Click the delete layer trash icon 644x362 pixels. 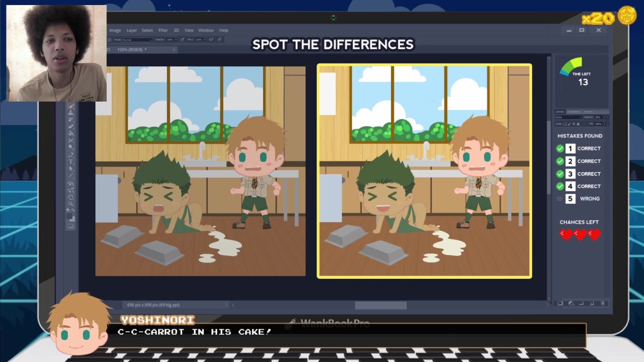(x=602, y=303)
